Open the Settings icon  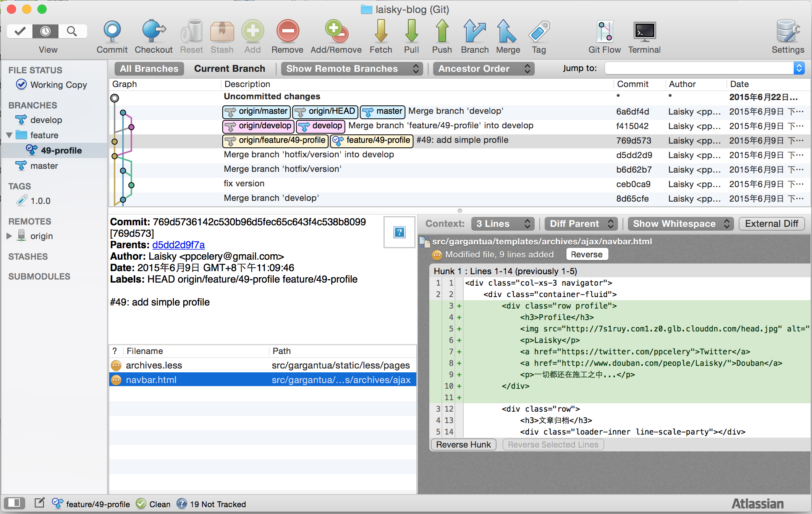click(x=788, y=32)
